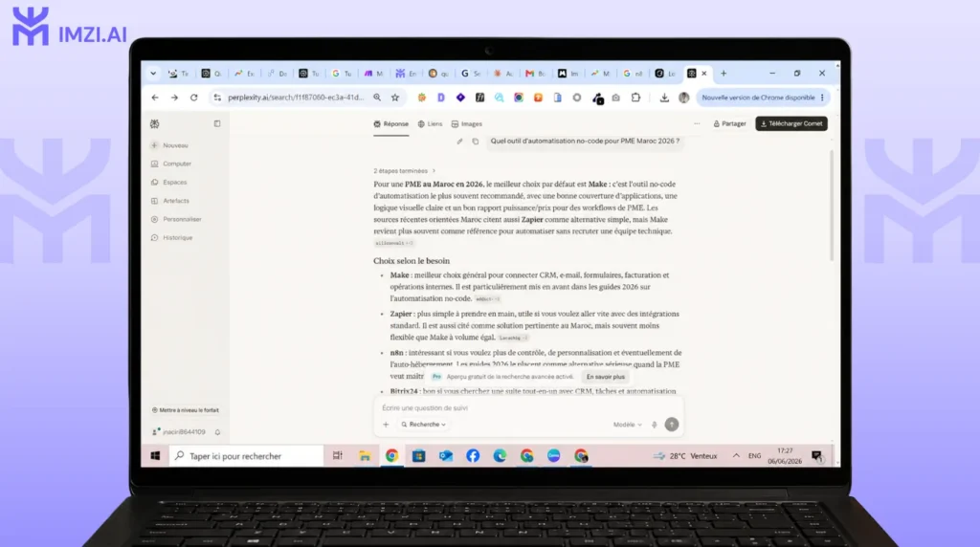Go back with the browser back arrow
The height and width of the screenshot is (547, 980).
(155, 98)
